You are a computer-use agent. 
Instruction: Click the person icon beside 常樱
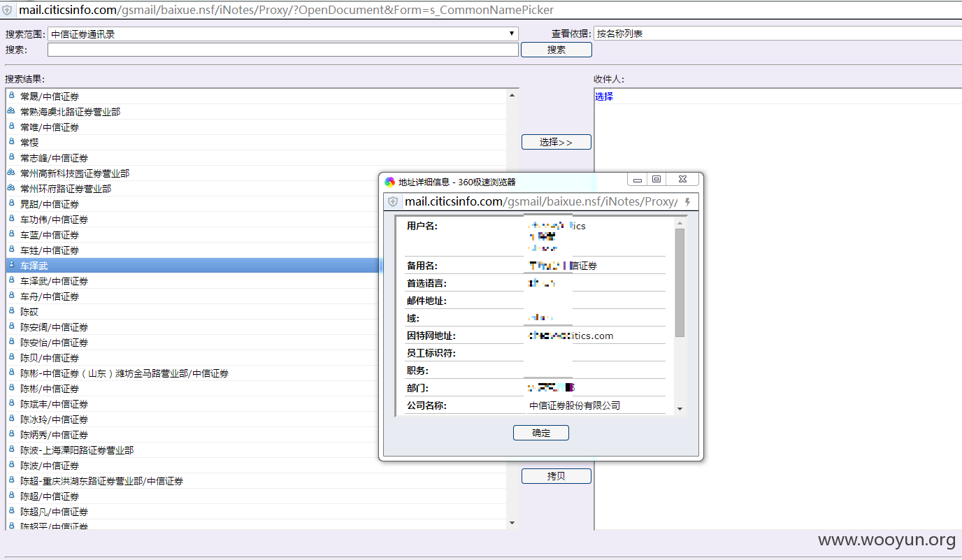(x=11, y=142)
